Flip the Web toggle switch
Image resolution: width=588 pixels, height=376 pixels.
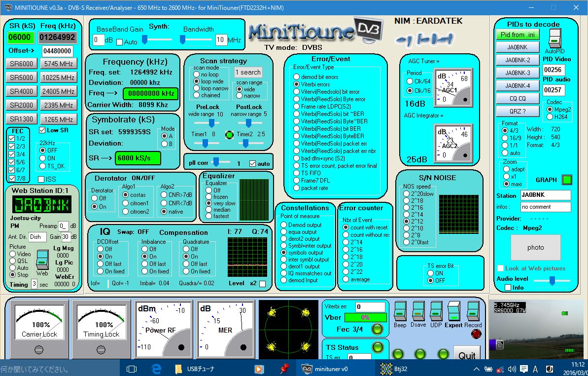click(x=42, y=259)
